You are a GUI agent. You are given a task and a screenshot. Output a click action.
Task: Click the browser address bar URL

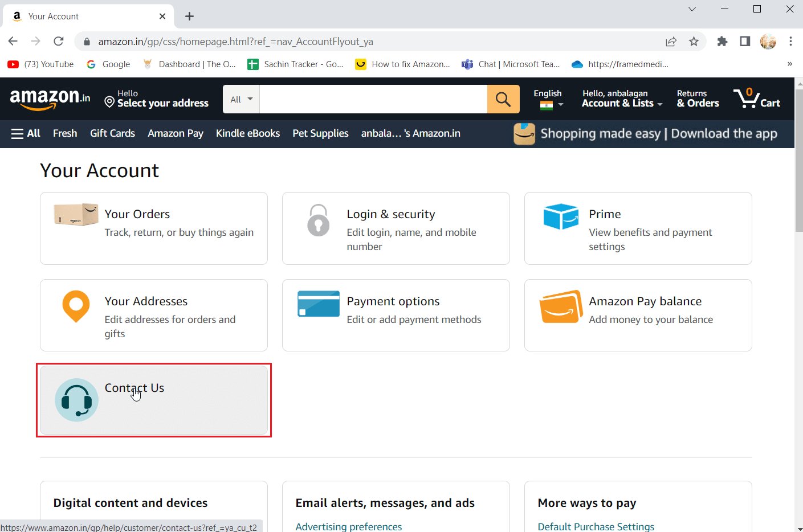[236, 42]
